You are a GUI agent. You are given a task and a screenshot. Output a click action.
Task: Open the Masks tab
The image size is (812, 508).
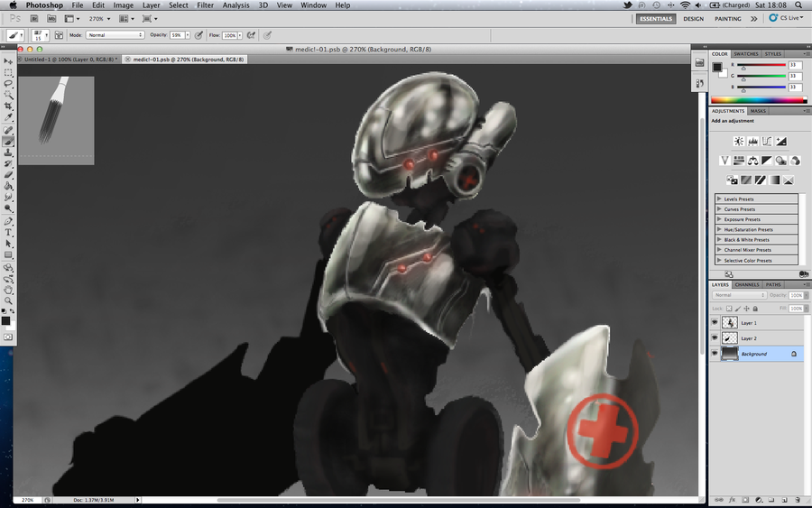pyautogui.click(x=758, y=111)
